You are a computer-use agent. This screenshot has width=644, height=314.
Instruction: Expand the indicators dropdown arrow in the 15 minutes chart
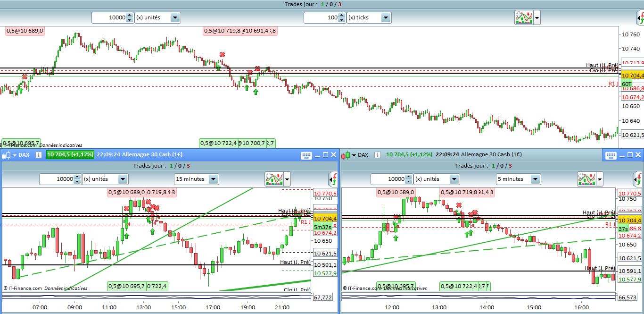(287, 179)
